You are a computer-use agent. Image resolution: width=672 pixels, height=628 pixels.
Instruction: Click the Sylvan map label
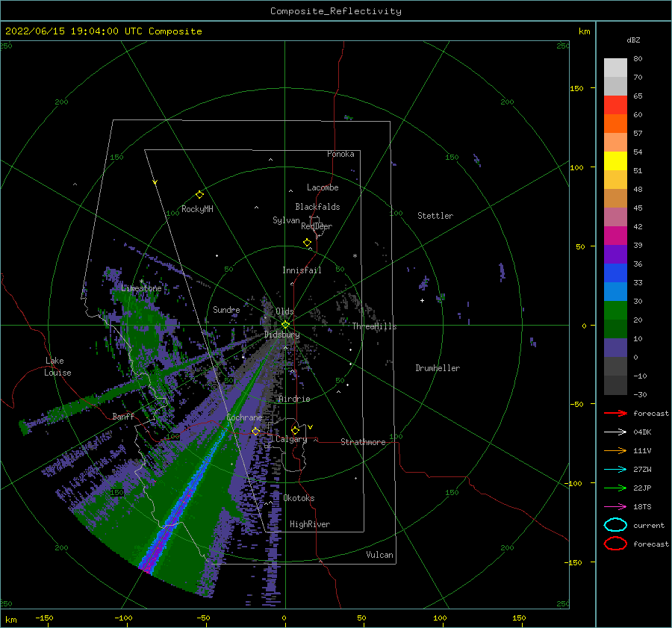[286, 220]
